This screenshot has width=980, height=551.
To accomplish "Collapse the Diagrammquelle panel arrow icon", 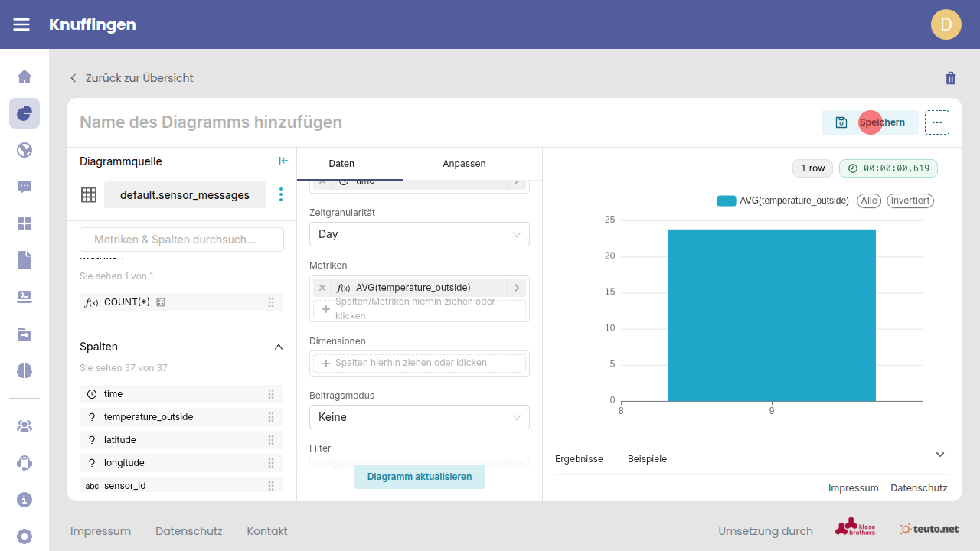I will point(283,161).
